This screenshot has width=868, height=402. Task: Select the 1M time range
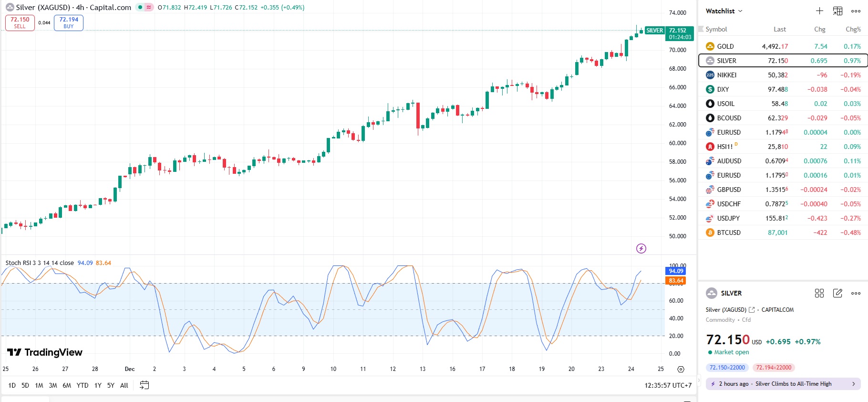39,385
